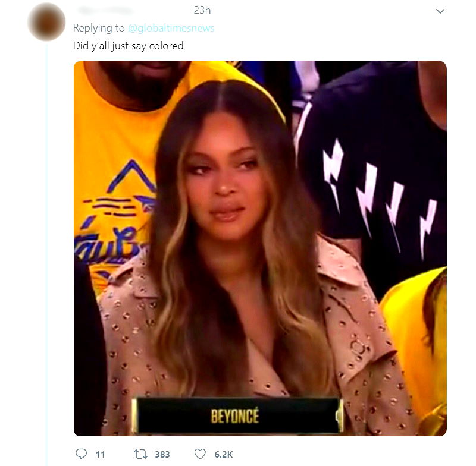Retweet this tweet using the arrows icon
Screen dimensions: 476x466
(x=140, y=454)
